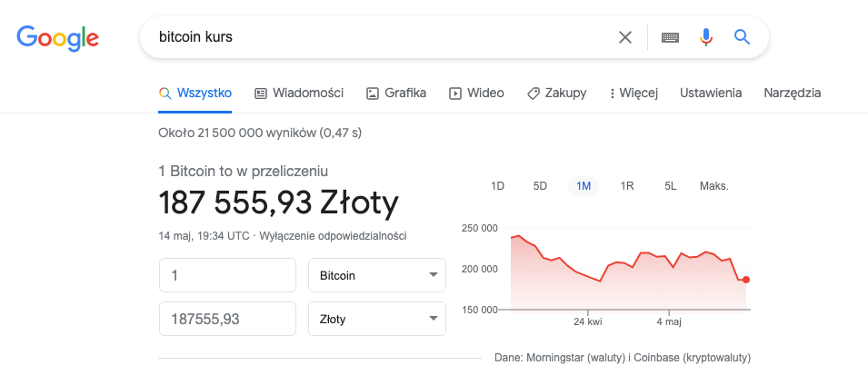Switch chart to Maks. range

pos(714,186)
